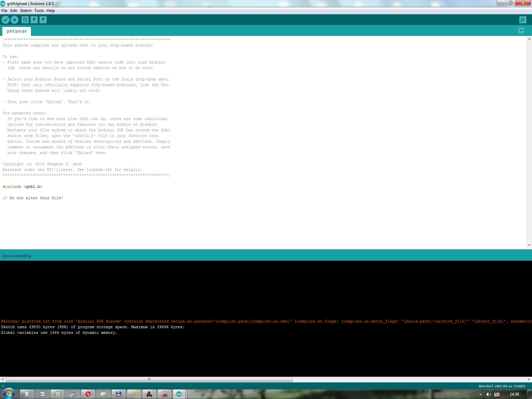Viewport: 532px width, 399px height.
Task: Save the sketch with the Save icon
Action: pos(43,20)
